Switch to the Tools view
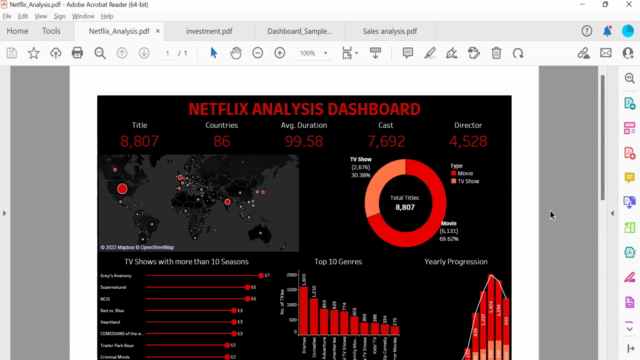Image resolution: width=640 pixels, height=360 pixels. coord(51,31)
